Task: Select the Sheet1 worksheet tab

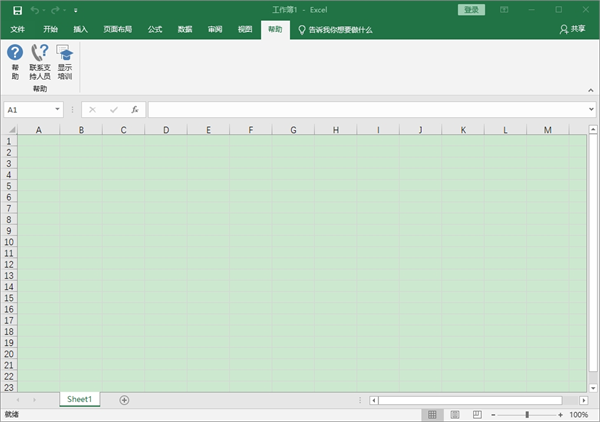Action: click(79, 399)
